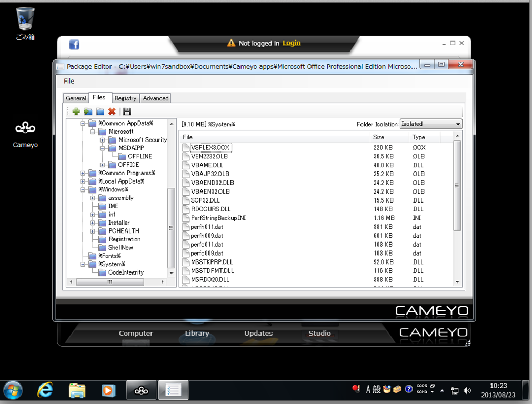Collapse the %Common AppData% node
The height and width of the screenshot is (404, 532).
point(83,124)
